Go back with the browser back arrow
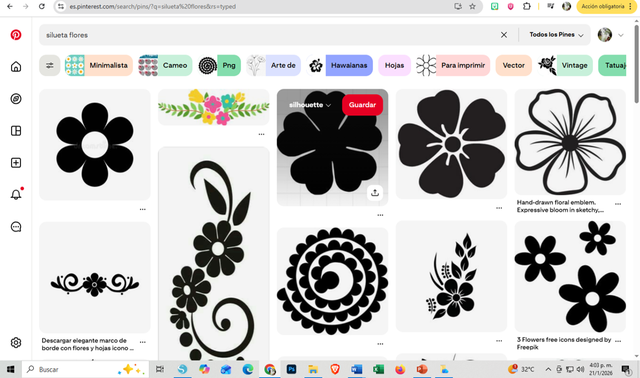Viewport: 640px width, 378px height. [x=10, y=7]
